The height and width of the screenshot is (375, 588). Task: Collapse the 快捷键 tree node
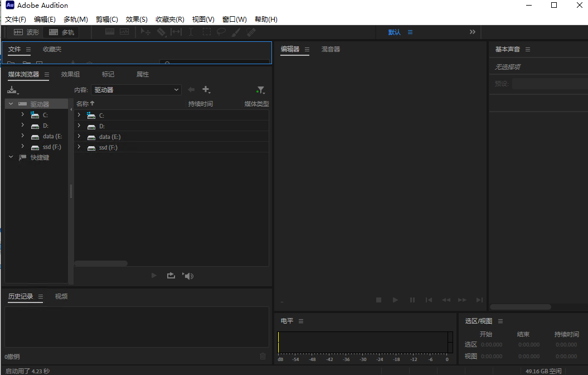coord(11,157)
